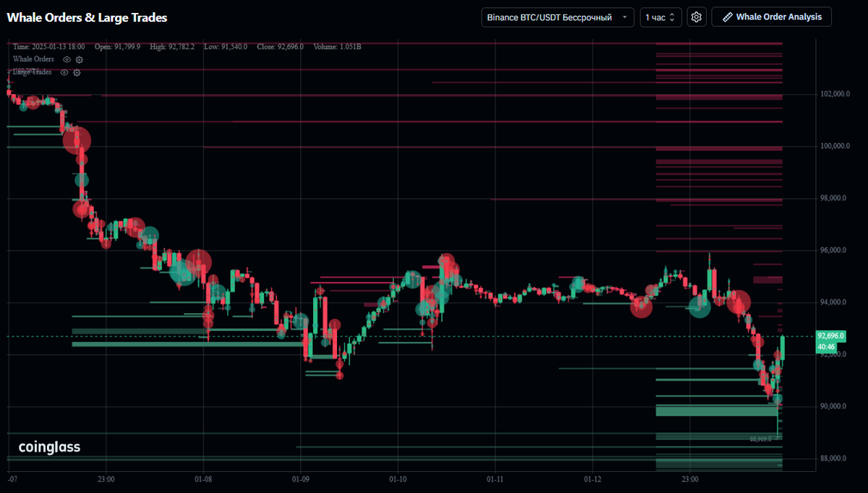Toggle Large Trades visibility eye icon
This screenshot has height=493, width=868.
pos(64,72)
